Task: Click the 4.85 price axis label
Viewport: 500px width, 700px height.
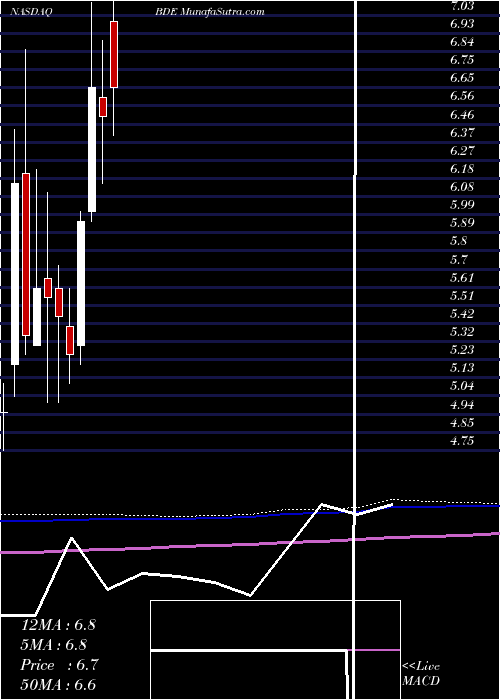Action: [462, 423]
